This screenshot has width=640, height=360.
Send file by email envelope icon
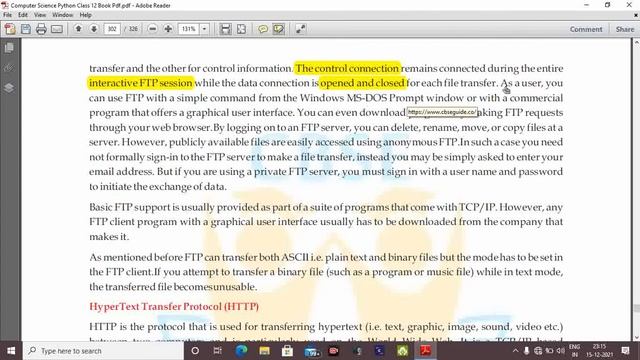pos(57,29)
